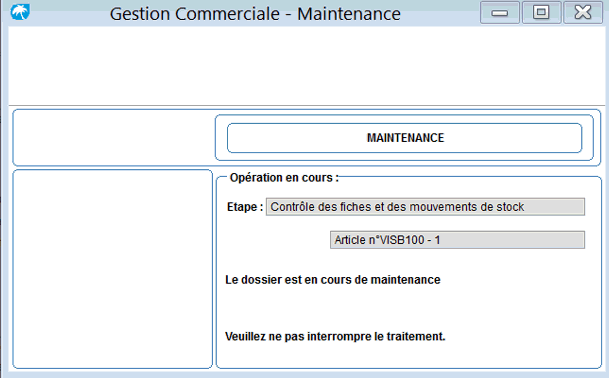Minimize the Gestion Commerciale window
The width and height of the screenshot is (609, 378).
[499, 13]
